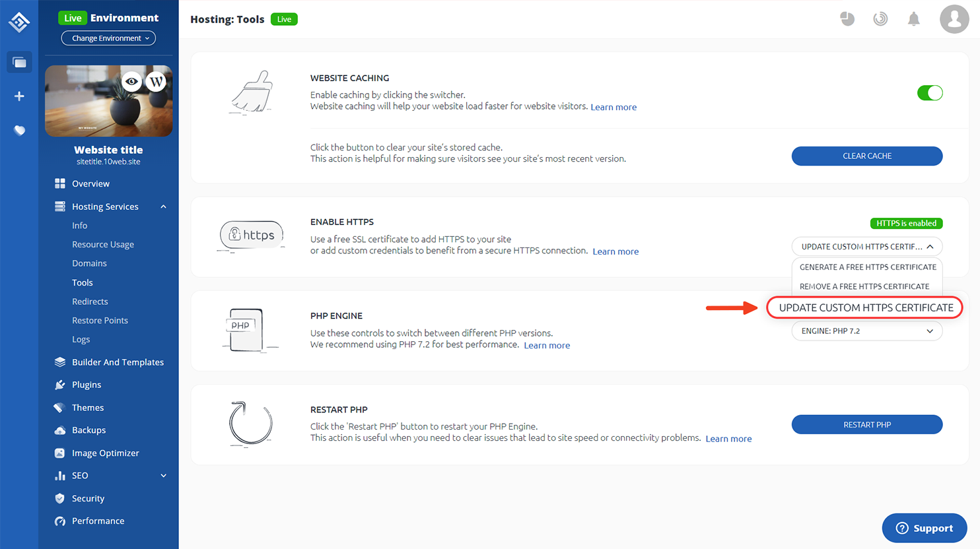980x549 pixels.
Task: Open Domains page
Action: point(89,263)
